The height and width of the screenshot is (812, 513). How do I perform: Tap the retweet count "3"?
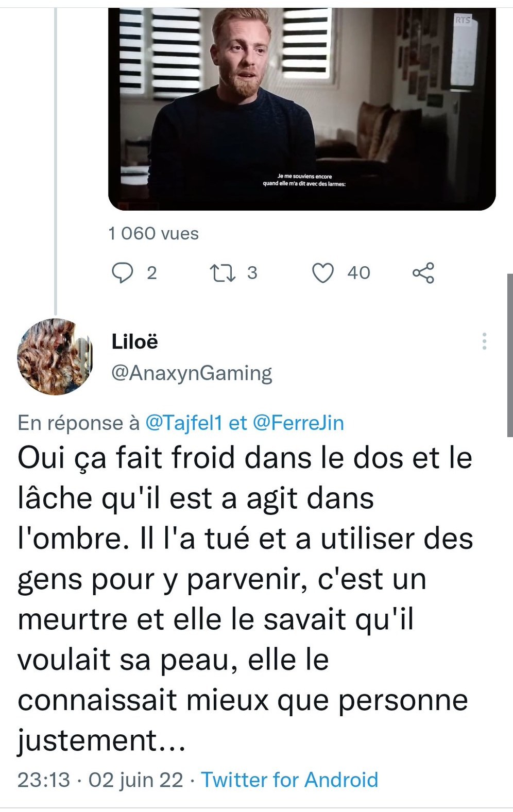pos(252,273)
